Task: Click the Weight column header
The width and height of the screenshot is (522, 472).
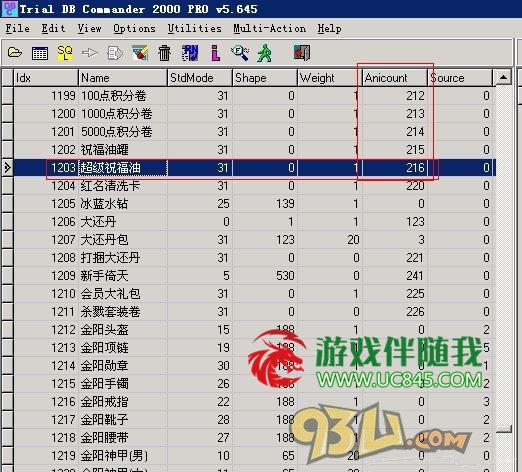Action: pyautogui.click(x=330, y=78)
